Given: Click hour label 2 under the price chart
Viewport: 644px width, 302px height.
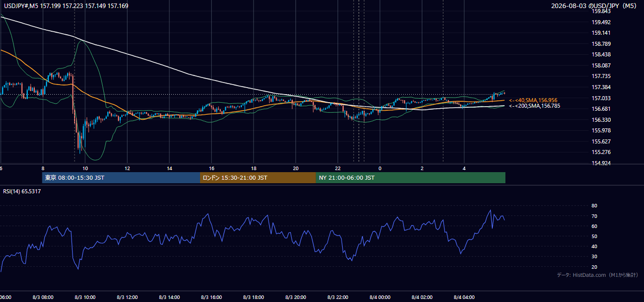Looking at the screenshot, I should point(422,168).
